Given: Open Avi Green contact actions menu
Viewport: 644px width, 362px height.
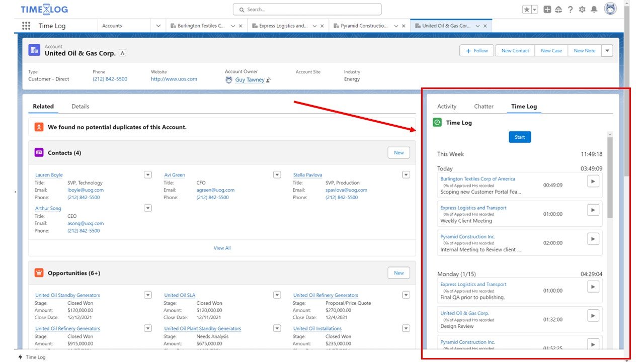Looking at the screenshot, I should point(277,174).
